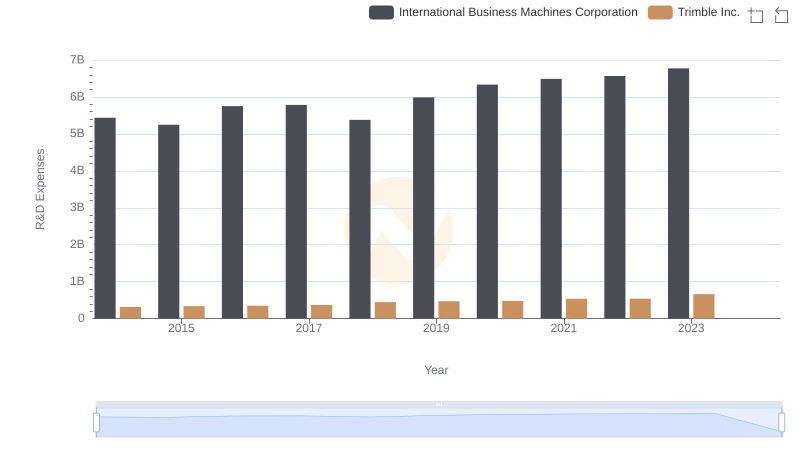The image size is (800, 461).
Task: Click the IBM bar for 2018
Action: click(360, 219)
